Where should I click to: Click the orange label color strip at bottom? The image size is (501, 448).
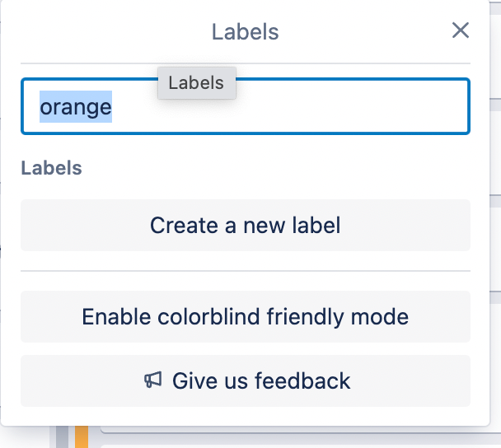(x=82, y=436)
